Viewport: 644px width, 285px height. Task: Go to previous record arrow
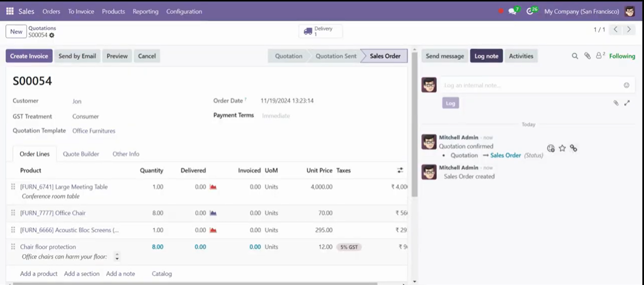(x=616, y=30)
